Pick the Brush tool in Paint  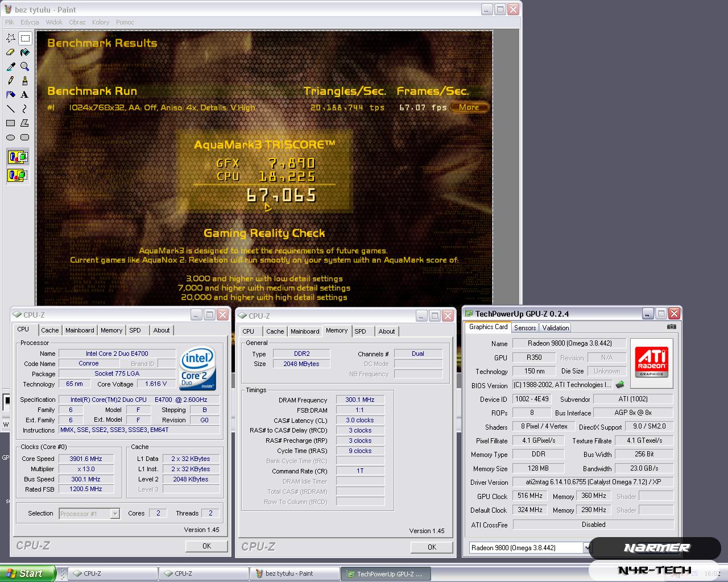25,81
